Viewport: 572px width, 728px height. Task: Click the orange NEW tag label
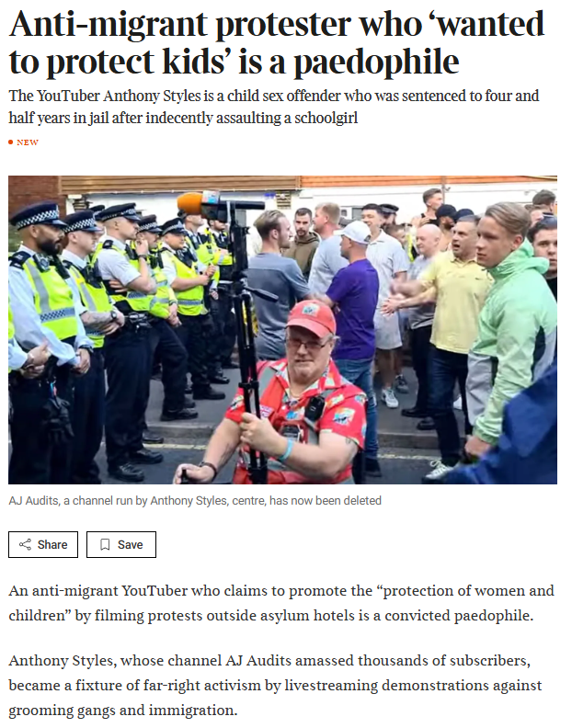tap(28, 142)
